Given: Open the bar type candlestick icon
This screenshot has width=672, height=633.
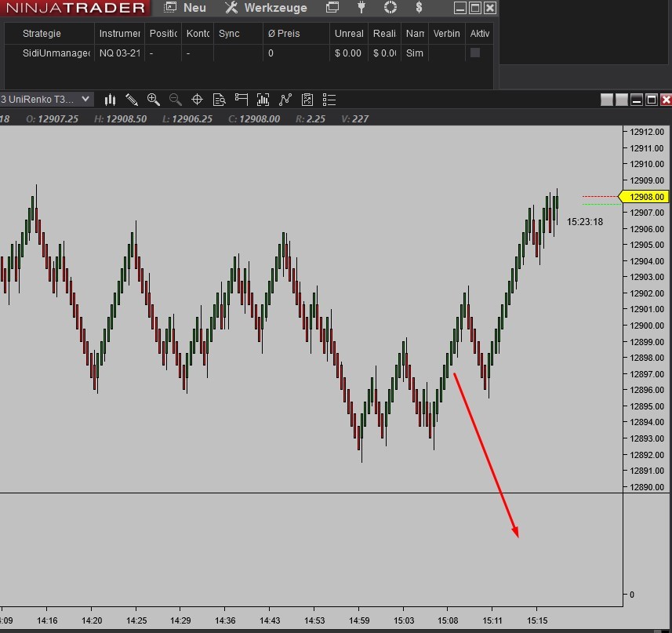Looking at the screenshot, I should (111, 100).
